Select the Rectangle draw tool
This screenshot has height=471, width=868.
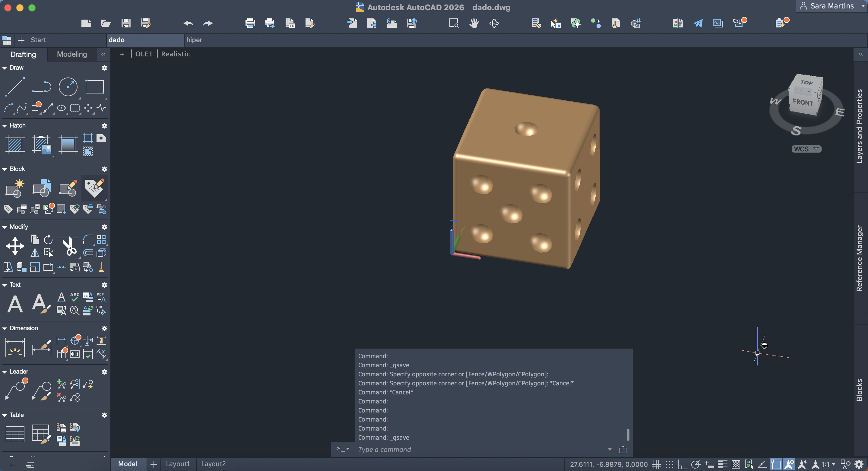click(94, 87)
